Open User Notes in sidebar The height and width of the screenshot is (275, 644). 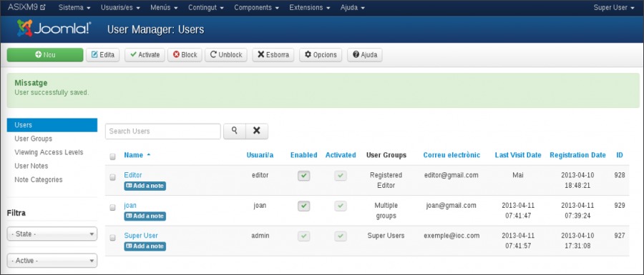(31, 166)
